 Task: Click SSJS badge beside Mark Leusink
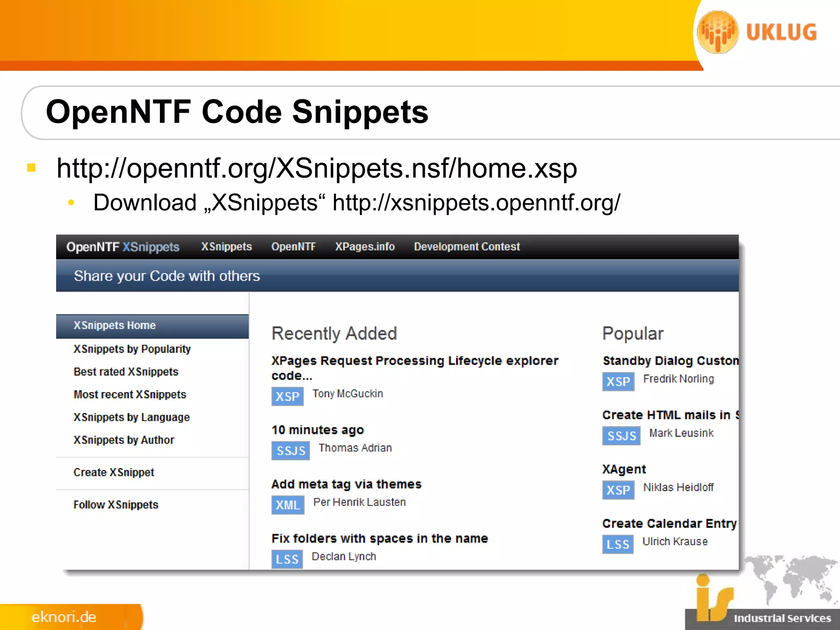pyautogui.click(x=621, y=436)
